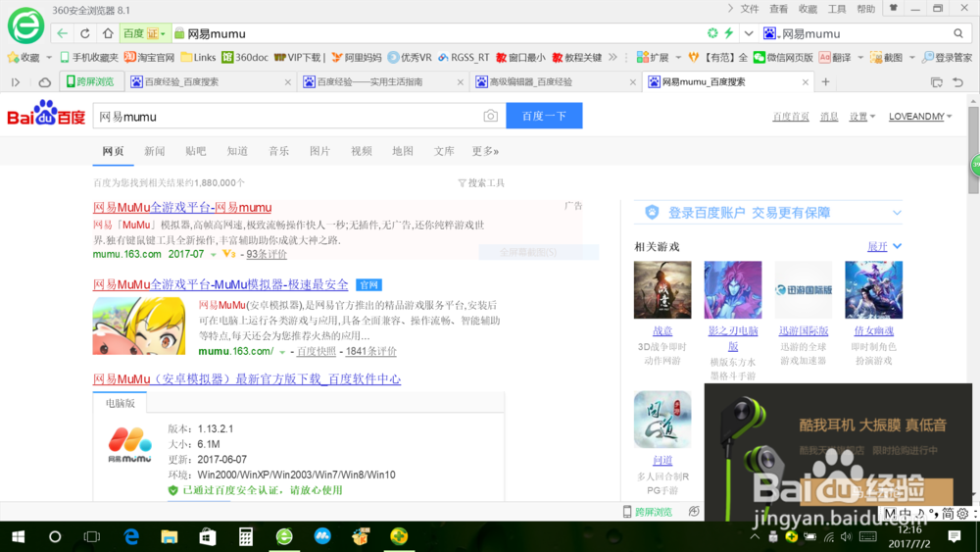The width and height of the screenshot is (980, 552).
Task: Open the skin shirt icon in title bar
Action: click(894, 8)
